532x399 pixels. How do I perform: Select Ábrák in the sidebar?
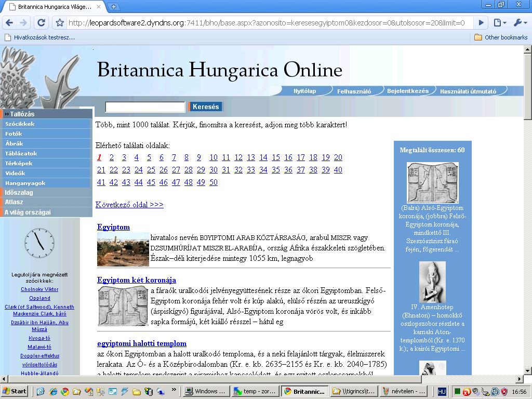(x=46, y=143)
